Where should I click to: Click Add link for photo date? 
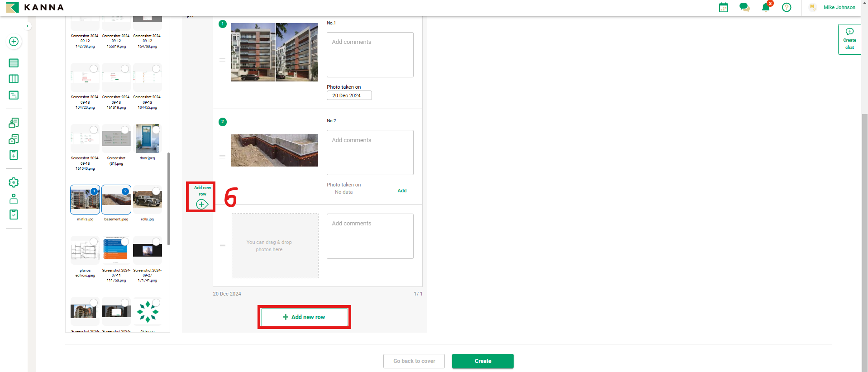[402, 191]
